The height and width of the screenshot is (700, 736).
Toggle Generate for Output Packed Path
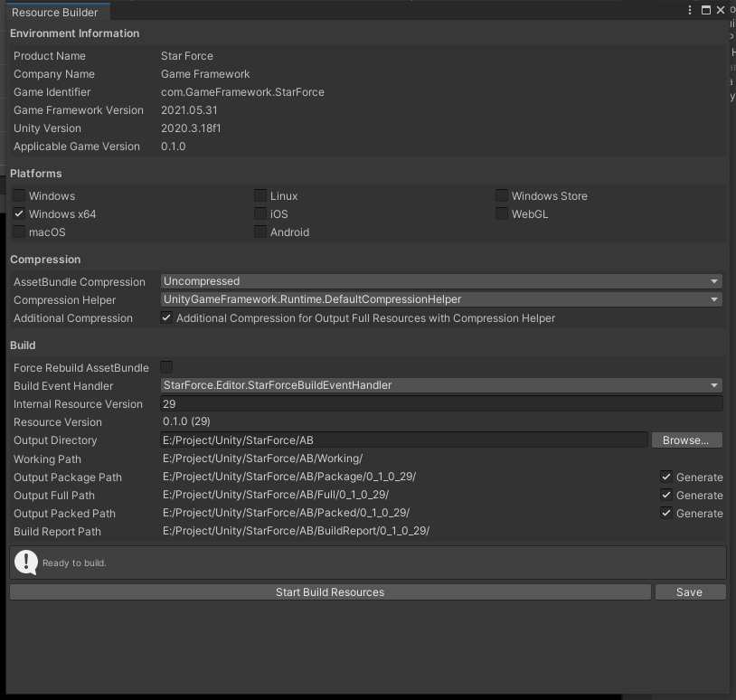point(666,513)
